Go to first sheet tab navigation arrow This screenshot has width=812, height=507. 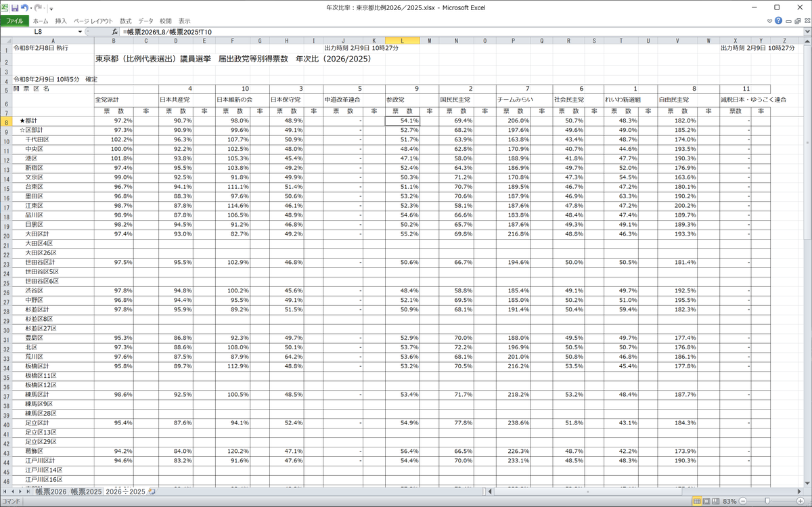5,491
